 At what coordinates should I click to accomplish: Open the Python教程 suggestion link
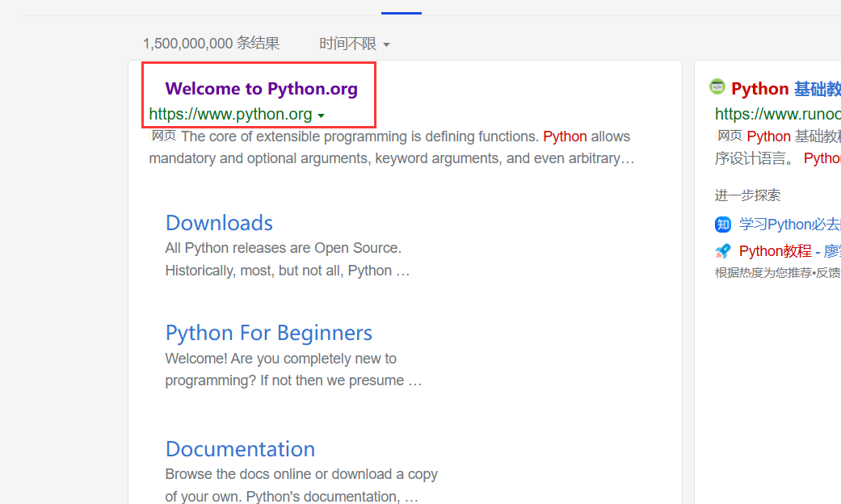point(789,251)
